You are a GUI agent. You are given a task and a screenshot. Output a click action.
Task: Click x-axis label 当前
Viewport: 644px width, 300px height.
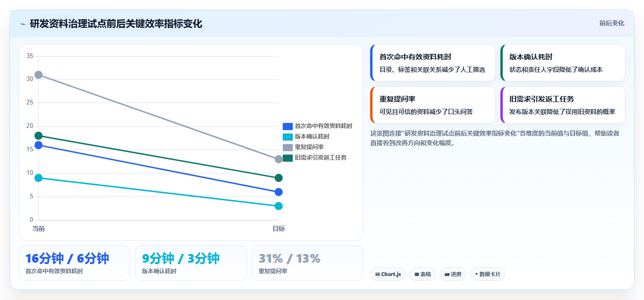38,229
